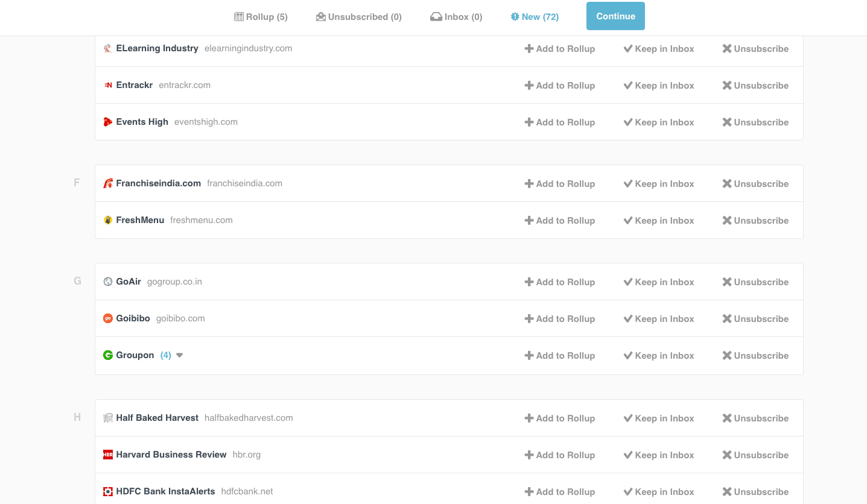The width and height of the screenshot is (867, 504).
Task: Open the Rollup (5) tab
Action: (261, 17)
